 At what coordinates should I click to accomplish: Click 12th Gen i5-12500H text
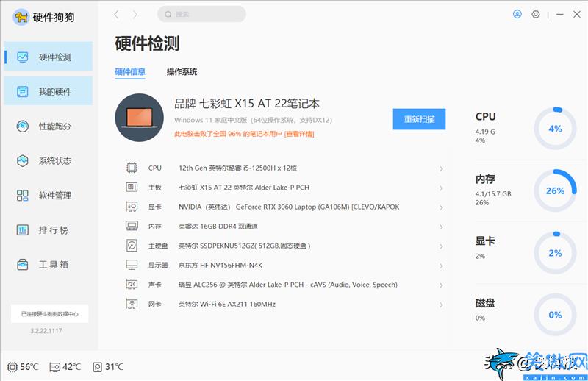(x=237, y=168)
